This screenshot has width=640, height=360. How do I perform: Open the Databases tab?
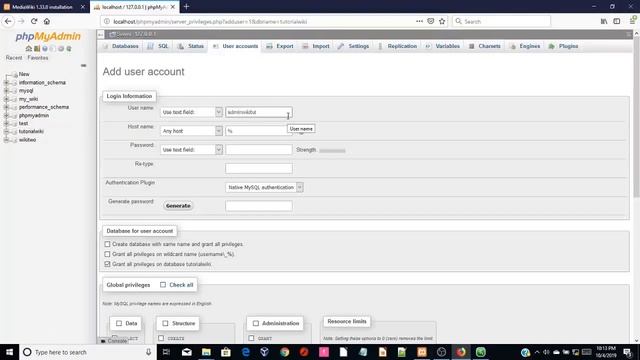click(120, 46)
